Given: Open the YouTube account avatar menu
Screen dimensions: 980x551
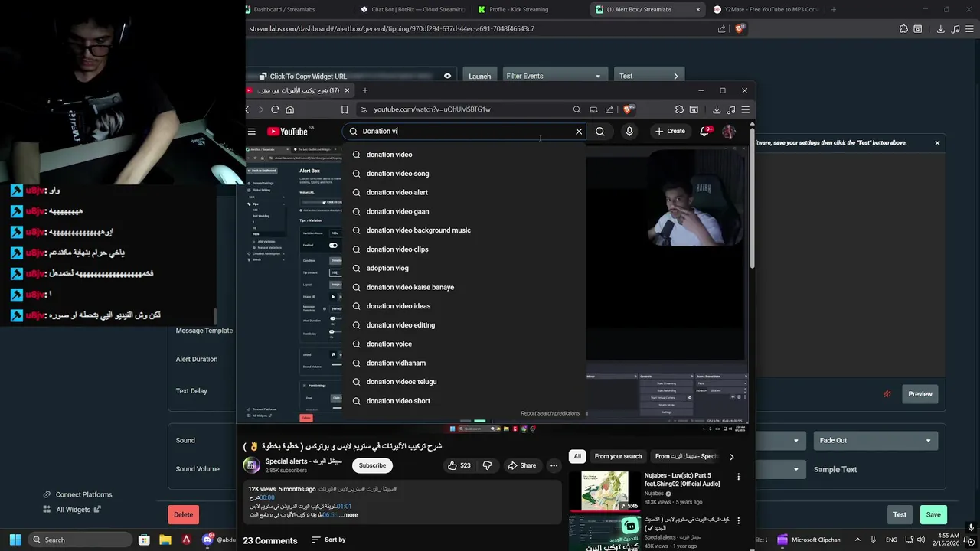Looking at the screenshot, I should point(729,132).
